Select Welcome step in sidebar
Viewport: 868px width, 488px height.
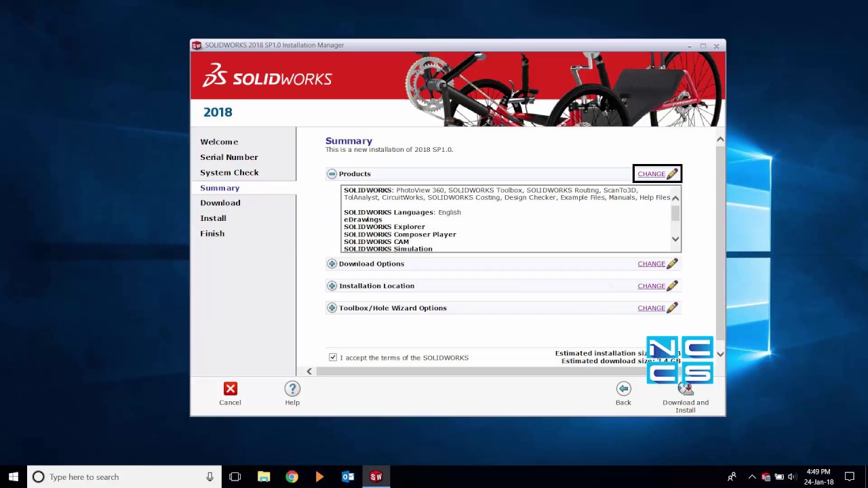219,142
